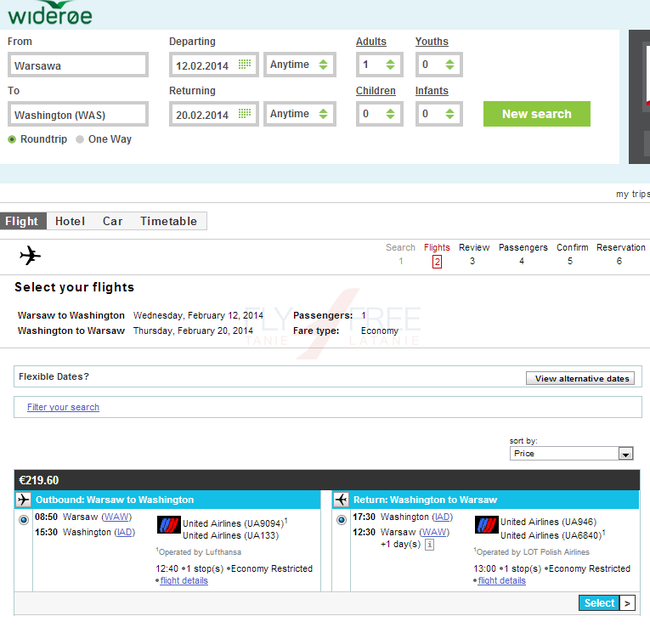Click the arrow next to Select button

[x=627, y=603]
